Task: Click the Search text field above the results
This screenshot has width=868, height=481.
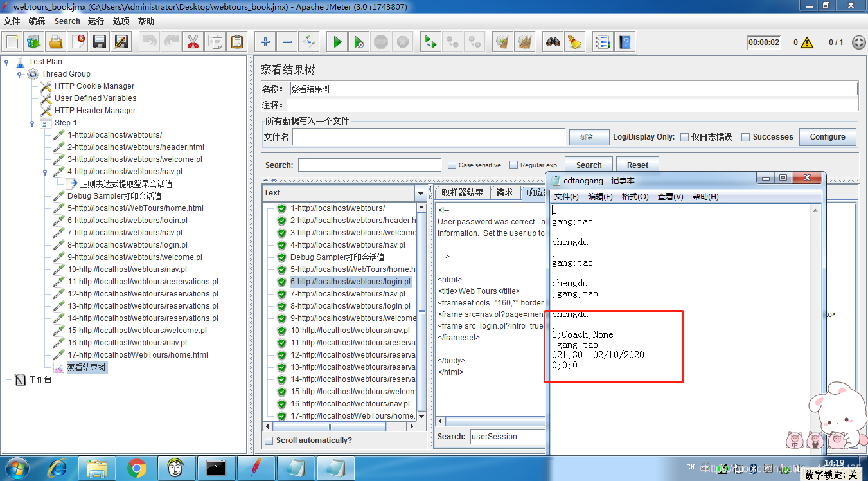Action: click(369, 165)
